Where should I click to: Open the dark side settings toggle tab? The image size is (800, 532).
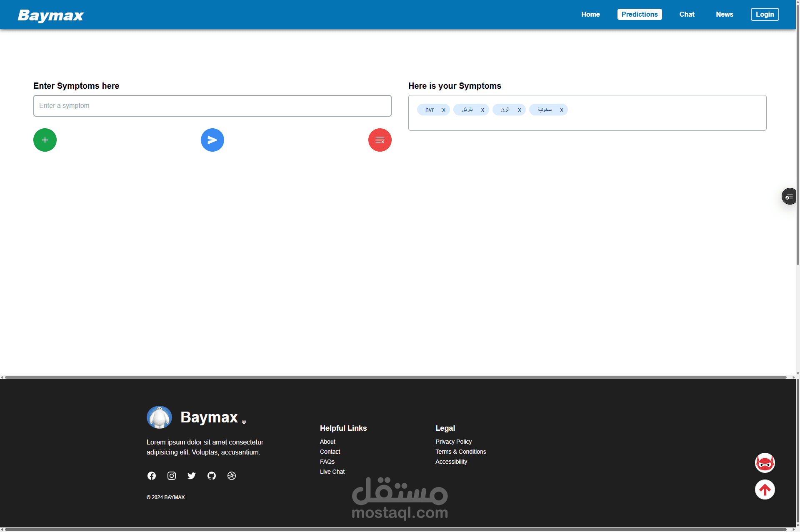[789, 196]
